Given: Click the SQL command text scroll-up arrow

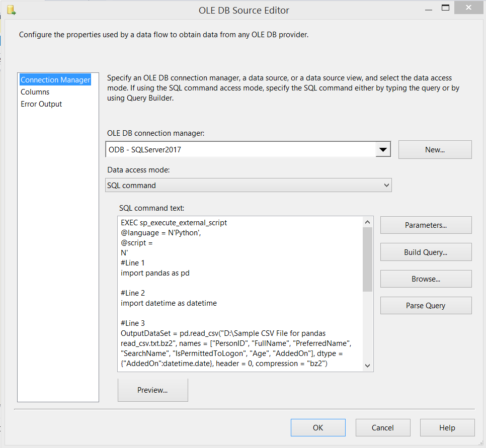Looking at the screenshot, I should (x=368, y=222).
